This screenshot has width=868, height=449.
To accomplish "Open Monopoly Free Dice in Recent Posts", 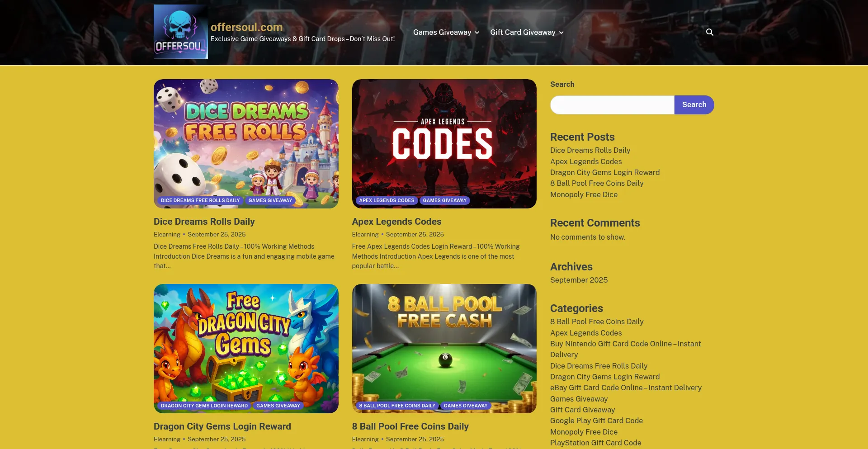I will click(584, 194).
